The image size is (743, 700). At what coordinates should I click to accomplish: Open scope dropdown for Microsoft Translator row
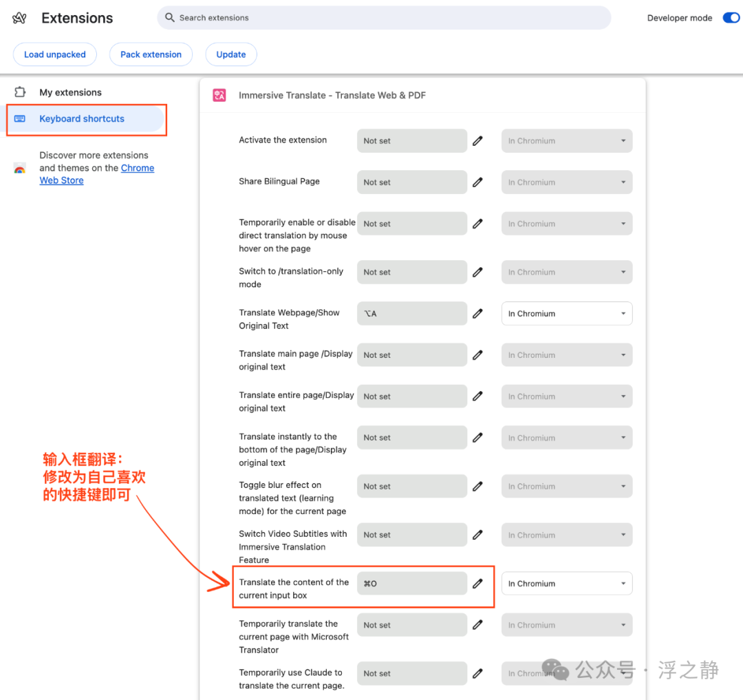567,625
